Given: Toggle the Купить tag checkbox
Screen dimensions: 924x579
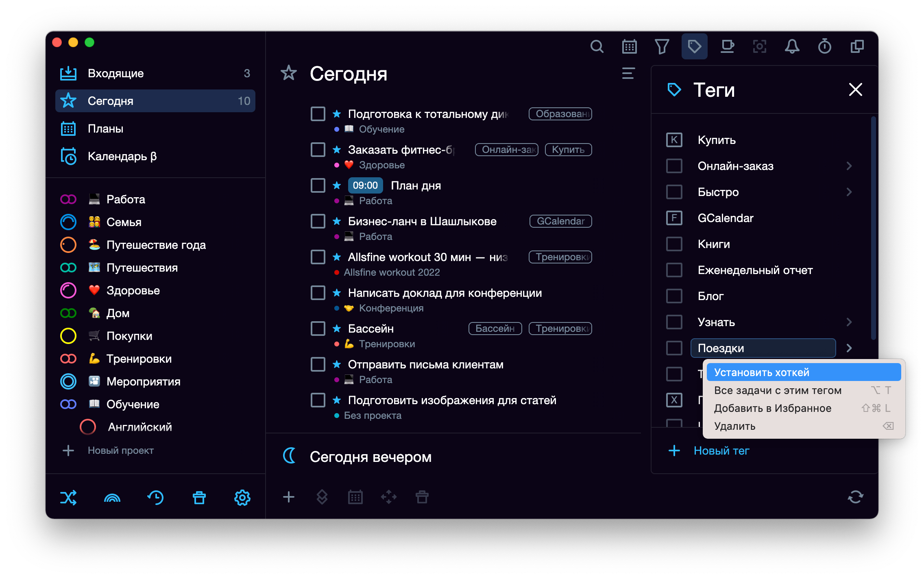Looking at the screenshot, I should pyautogui.click(x=674, y=140).
